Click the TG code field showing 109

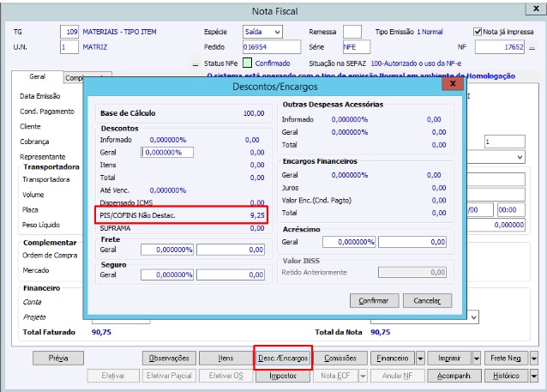point(69,32)
